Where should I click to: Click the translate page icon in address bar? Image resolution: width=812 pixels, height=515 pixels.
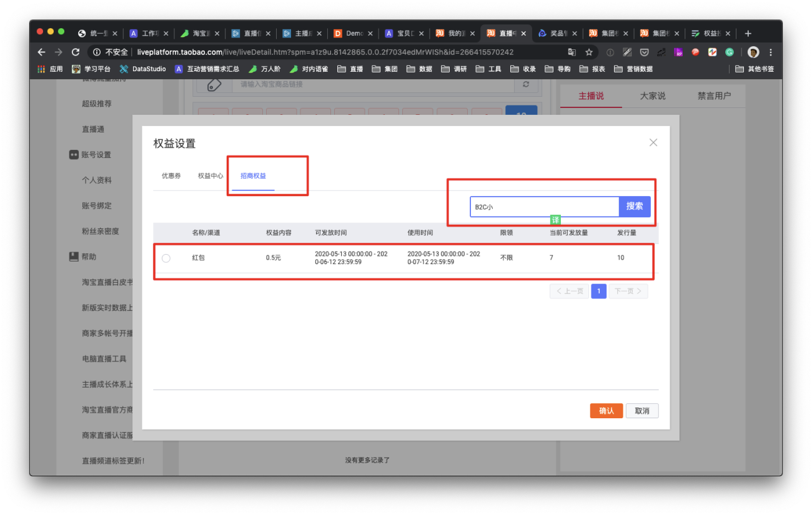click(x=572, y=52)
